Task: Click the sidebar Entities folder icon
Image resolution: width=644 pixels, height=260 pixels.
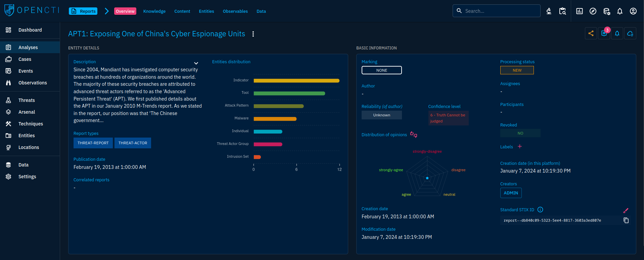Action: (8, 136)
